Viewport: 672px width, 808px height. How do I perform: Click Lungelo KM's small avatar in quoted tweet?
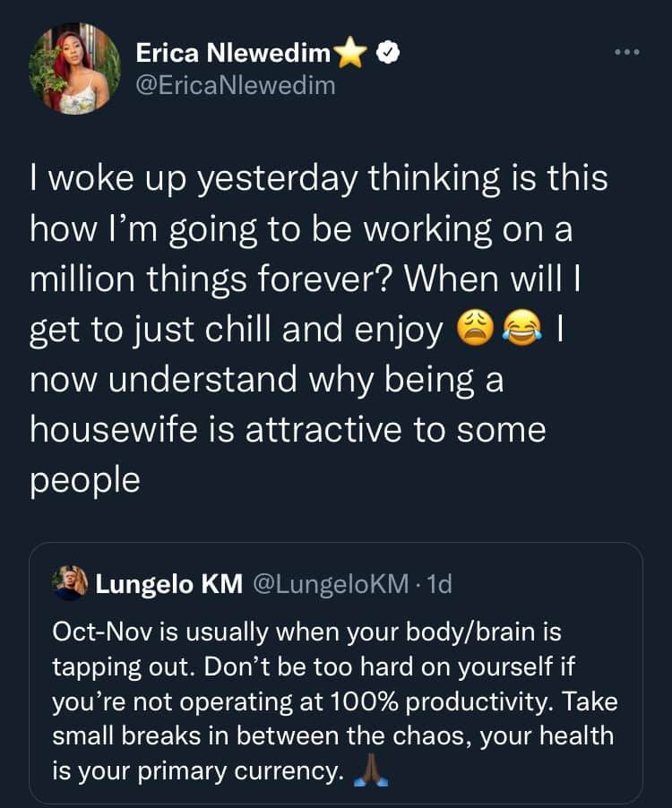(x=70, y=583)
